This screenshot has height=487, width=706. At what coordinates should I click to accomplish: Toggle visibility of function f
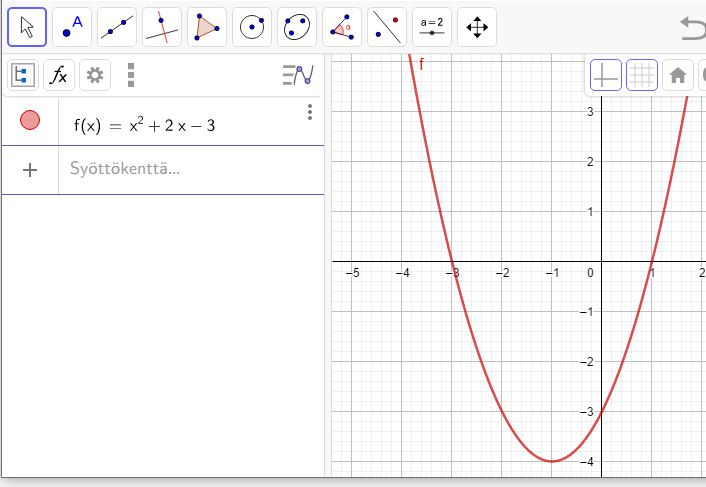pos(30,121)
